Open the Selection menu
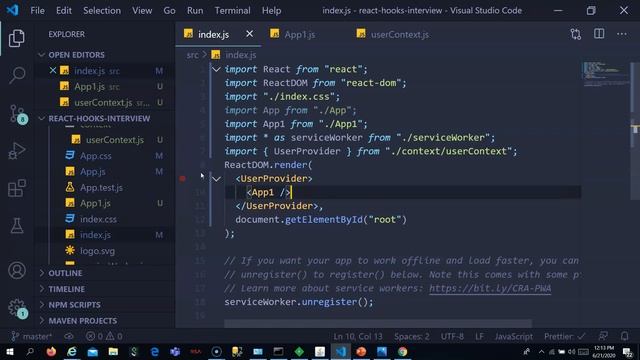The height and width of the screenshot is (360, 640). [102, 11]
